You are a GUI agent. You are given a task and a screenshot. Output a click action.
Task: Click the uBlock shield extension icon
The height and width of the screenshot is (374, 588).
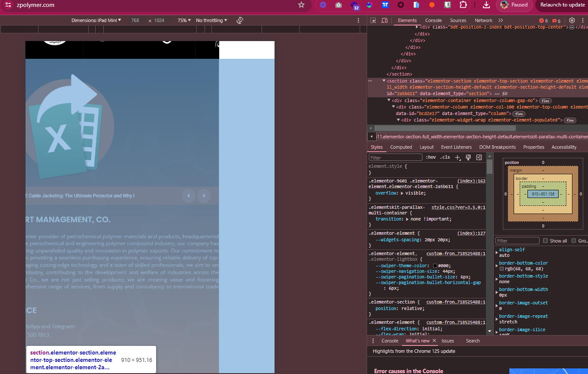(448, 5)
